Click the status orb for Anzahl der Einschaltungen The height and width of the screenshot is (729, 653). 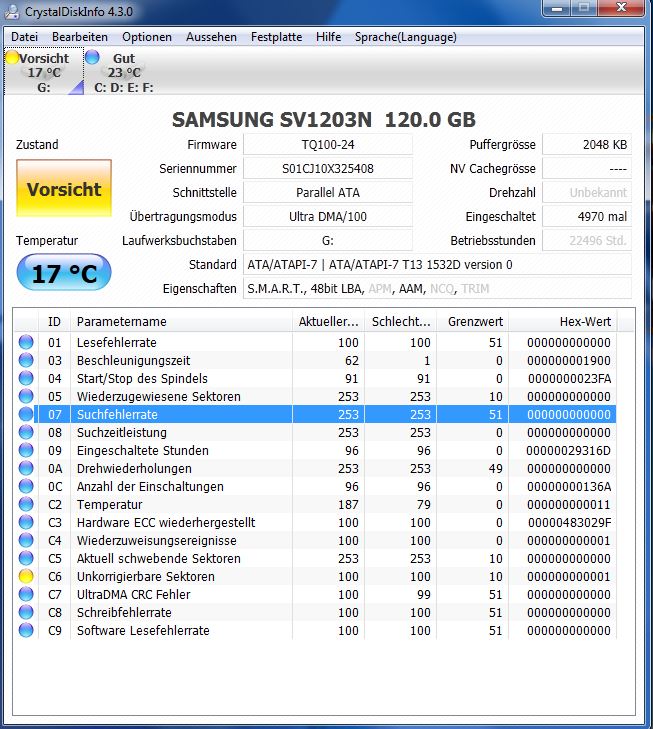click(26, 486)
